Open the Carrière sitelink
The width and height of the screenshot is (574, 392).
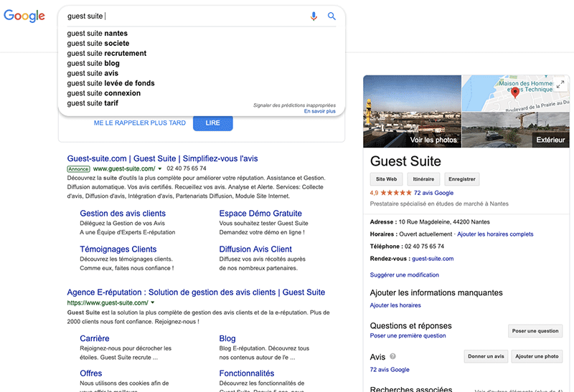[x=95, y=339]
